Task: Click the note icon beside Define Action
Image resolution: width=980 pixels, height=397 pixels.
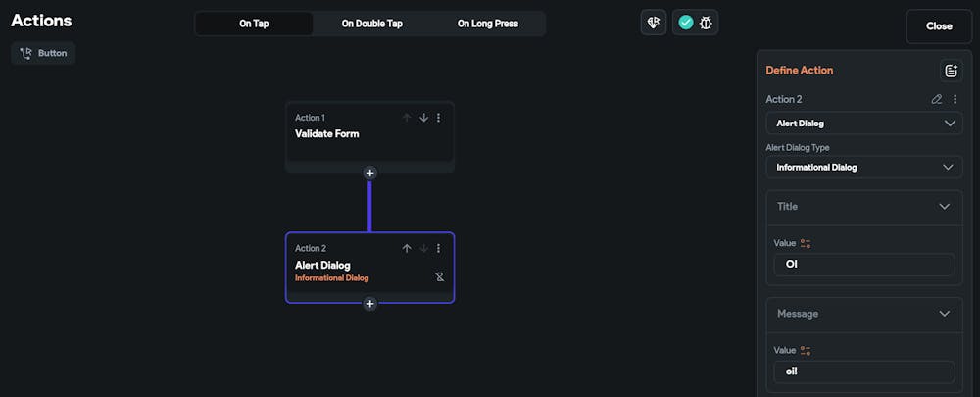Action: pyautogui.click(x=950, y=71)
